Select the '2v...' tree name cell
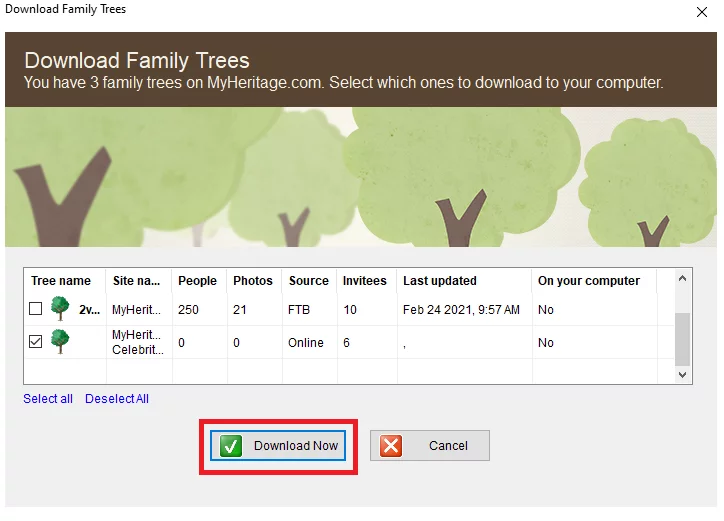The width and height of the screenshot is (724, 521). pos(89,309)
